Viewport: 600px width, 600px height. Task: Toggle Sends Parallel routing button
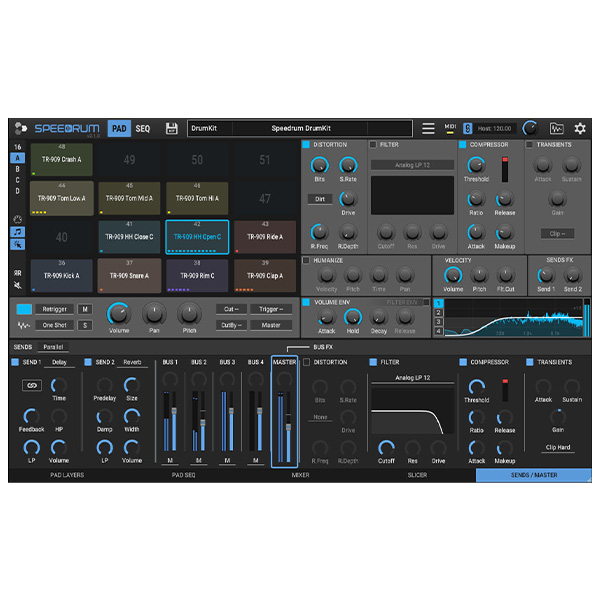(53, 347)
